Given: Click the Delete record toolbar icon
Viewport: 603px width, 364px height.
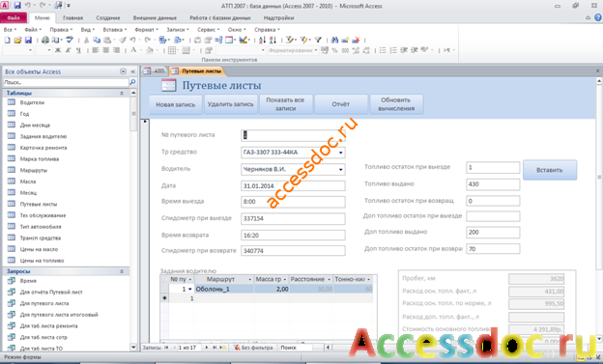Looking at the screenshot, I should click(x=356, y=40).
